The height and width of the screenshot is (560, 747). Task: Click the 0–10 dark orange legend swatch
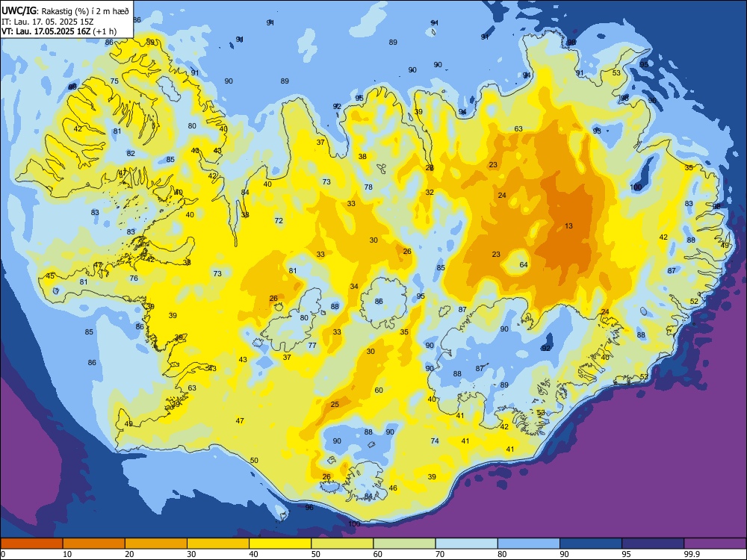31,544
